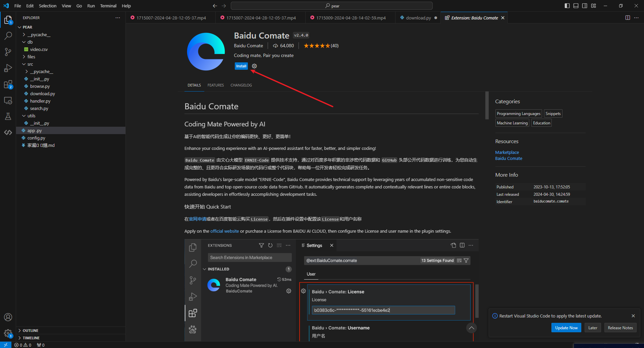Click the command center search box
This screenshot has height=348, width=644.
coord(331,6)
